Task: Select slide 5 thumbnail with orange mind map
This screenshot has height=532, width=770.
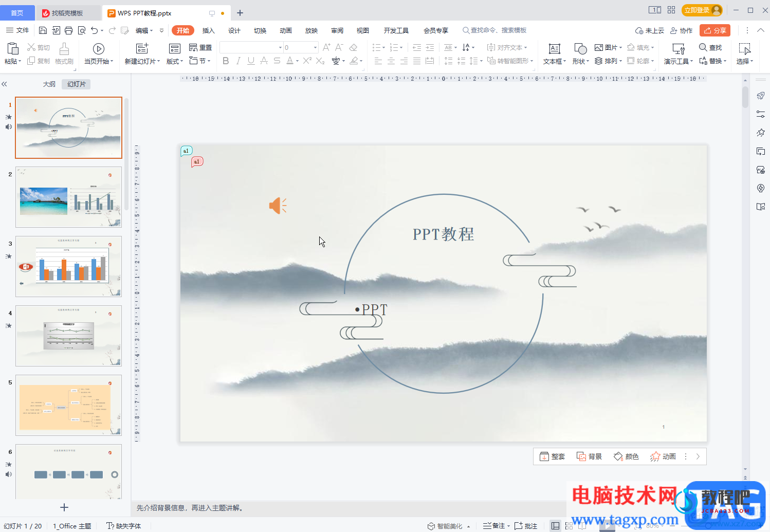Action: tap(69, 405)
